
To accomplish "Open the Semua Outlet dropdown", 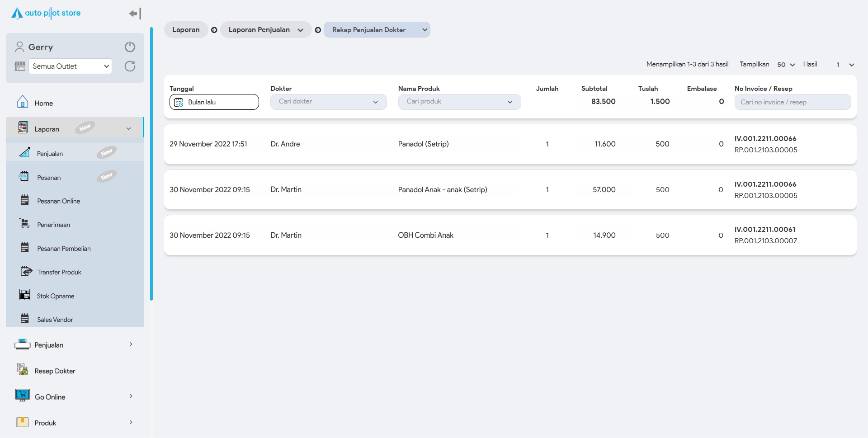I will (70, 66).
